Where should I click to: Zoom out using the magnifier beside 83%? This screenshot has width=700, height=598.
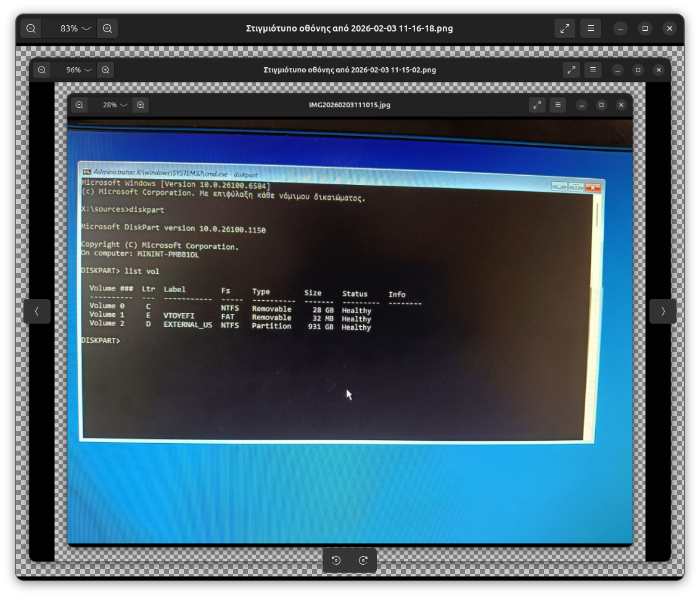31,28
